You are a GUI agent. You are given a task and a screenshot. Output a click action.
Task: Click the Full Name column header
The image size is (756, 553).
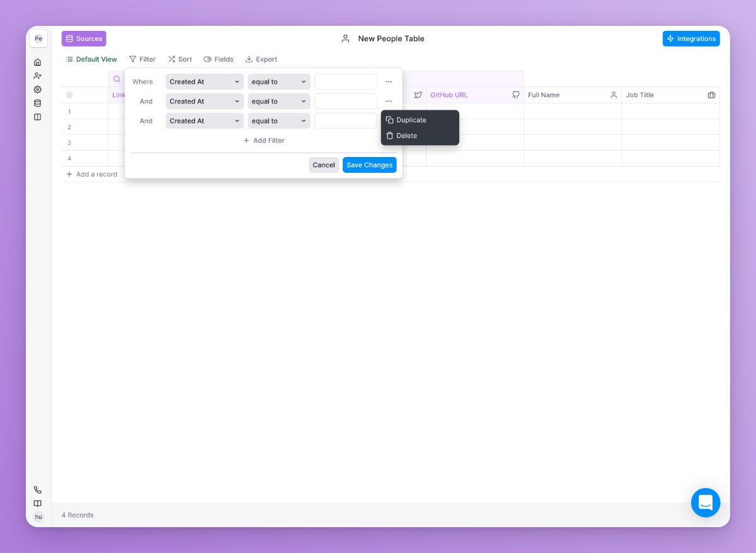(573, 95)
